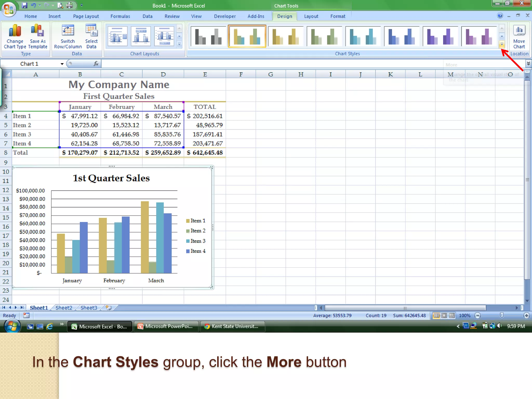This screenshot has width=532, height=399.
Task: Switch to Chart Tools Layout tab
Action: tap(311, 16)
